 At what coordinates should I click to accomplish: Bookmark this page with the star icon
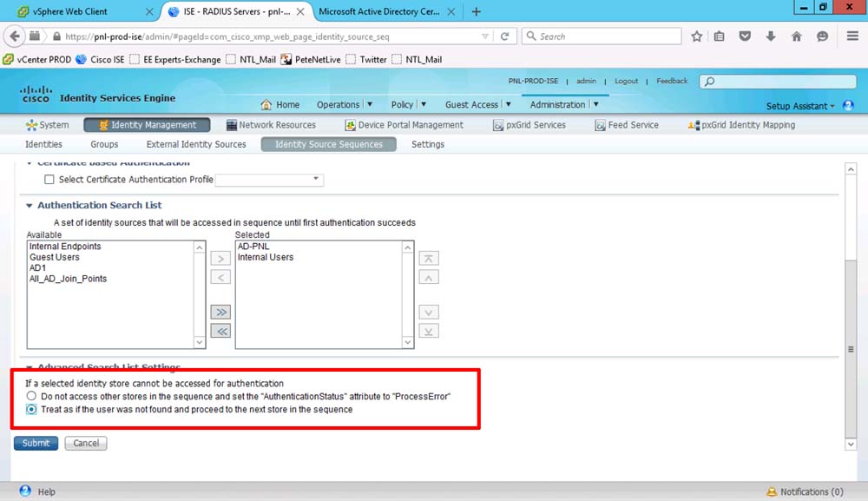click(x=696, y=36)
